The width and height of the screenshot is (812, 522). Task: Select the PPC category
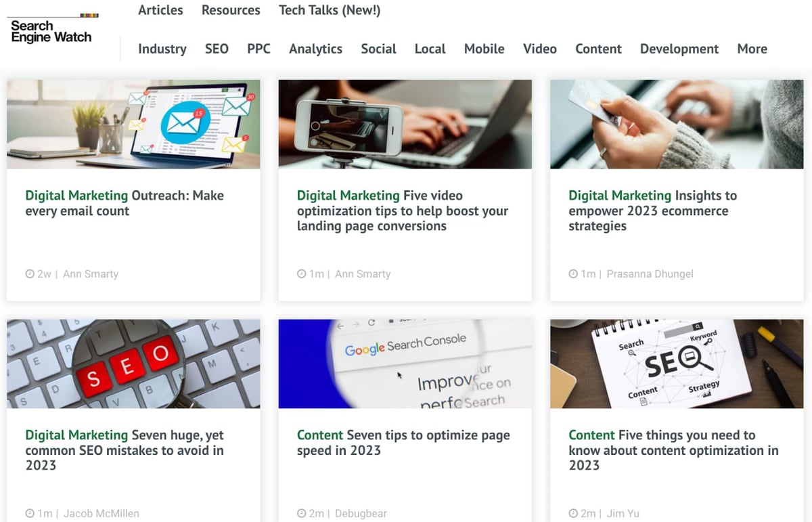[258, 49]
